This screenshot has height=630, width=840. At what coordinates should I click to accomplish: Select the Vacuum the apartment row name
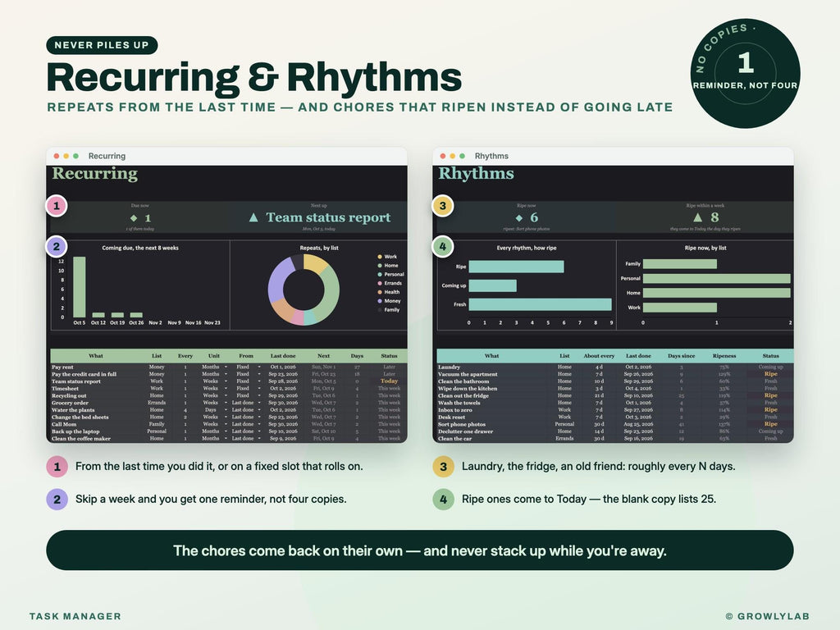468,374
